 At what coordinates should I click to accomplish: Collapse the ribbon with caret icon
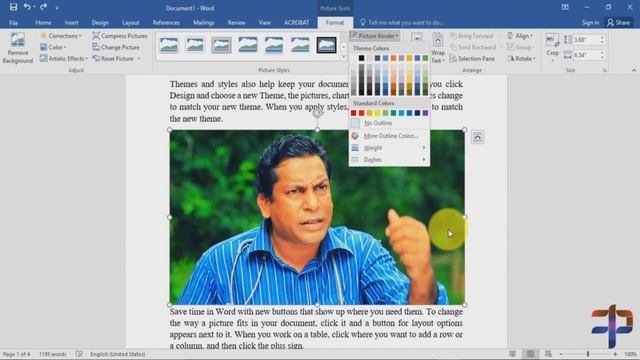633,70
